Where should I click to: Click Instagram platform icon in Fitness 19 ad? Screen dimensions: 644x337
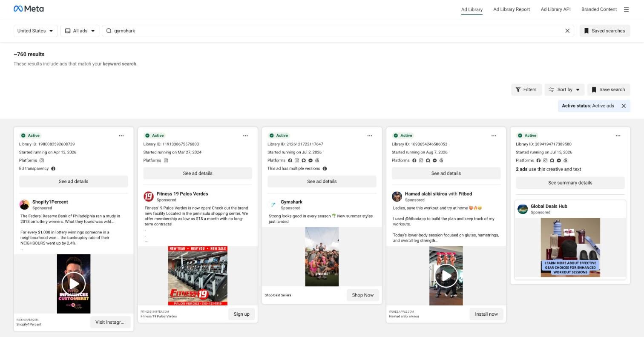(x=166, y=161)
